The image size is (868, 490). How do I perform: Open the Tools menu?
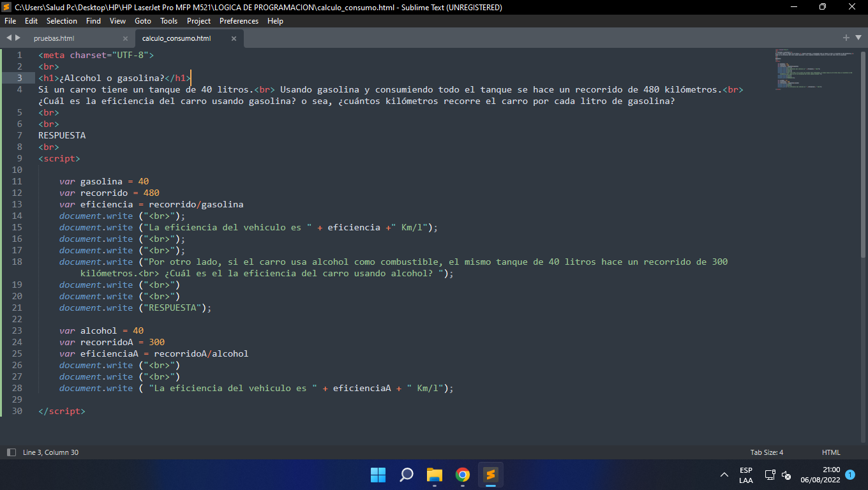click(x=169, y=21)
